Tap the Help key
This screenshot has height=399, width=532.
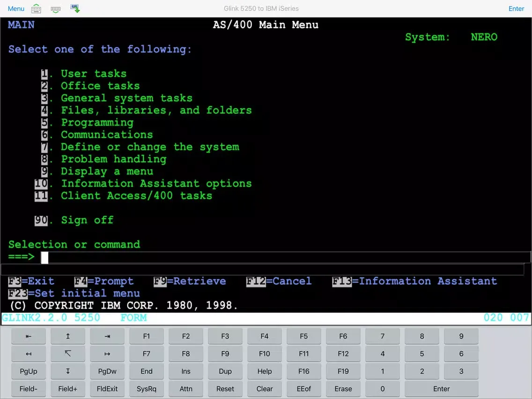coord(265,371)
